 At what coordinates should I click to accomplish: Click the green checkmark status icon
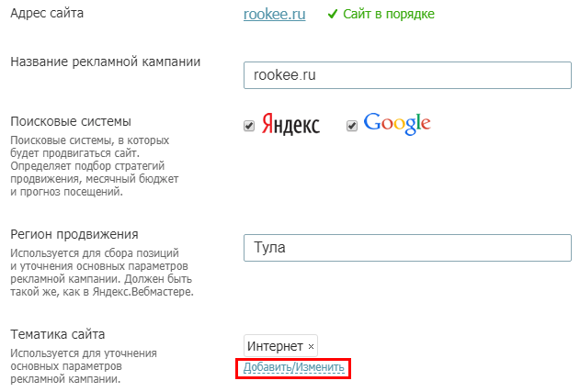coord(333,14)
